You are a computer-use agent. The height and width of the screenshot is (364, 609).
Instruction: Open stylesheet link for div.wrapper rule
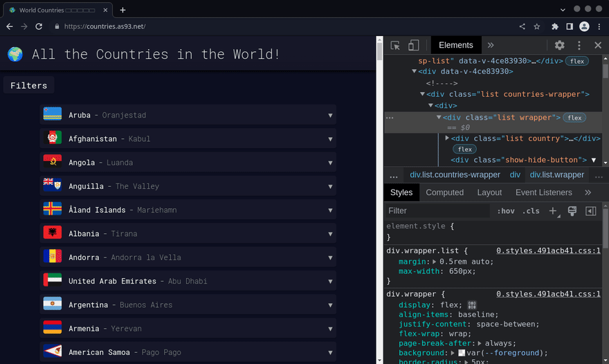tap(548, 294)
